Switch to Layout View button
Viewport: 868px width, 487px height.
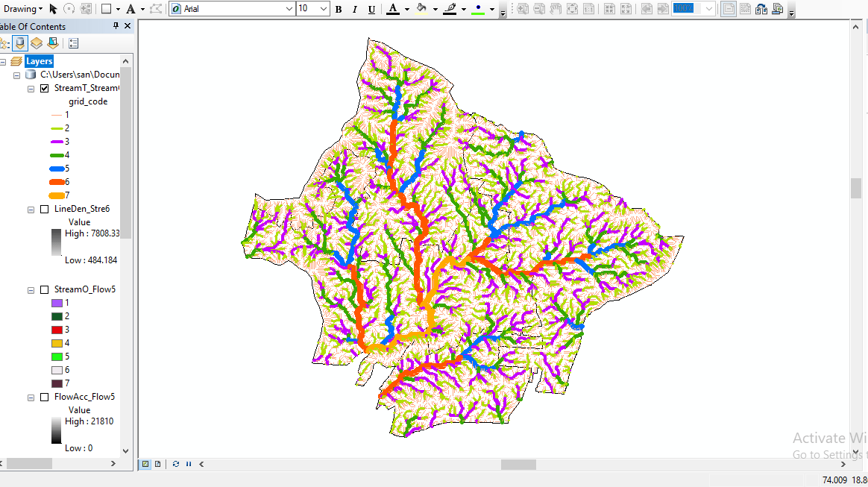point(158,464)
